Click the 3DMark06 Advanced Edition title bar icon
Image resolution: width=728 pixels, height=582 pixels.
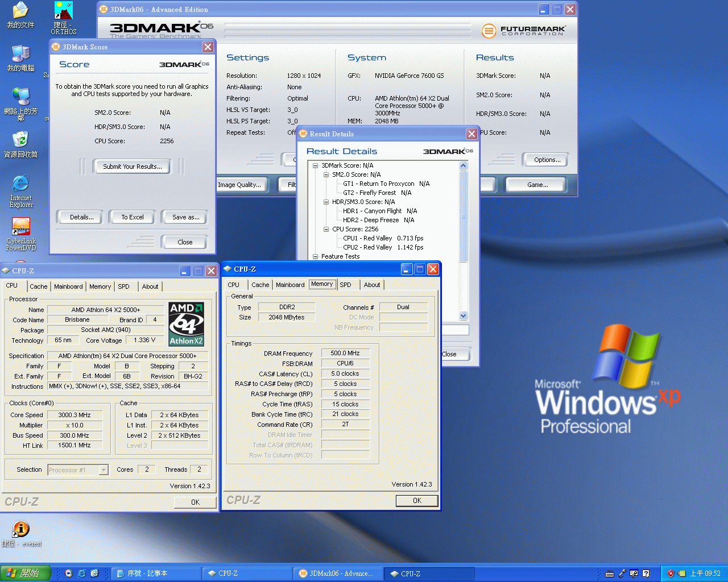103,9
